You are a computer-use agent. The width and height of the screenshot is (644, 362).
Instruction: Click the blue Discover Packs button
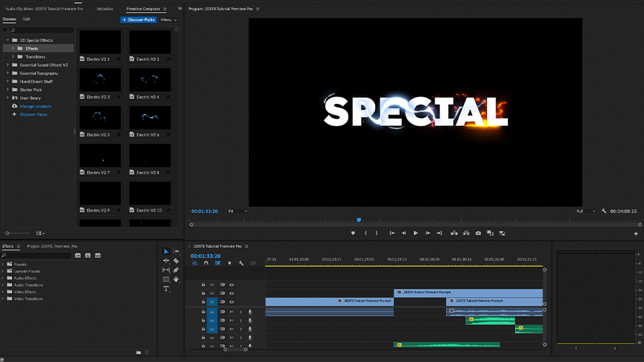pos(138,20)
